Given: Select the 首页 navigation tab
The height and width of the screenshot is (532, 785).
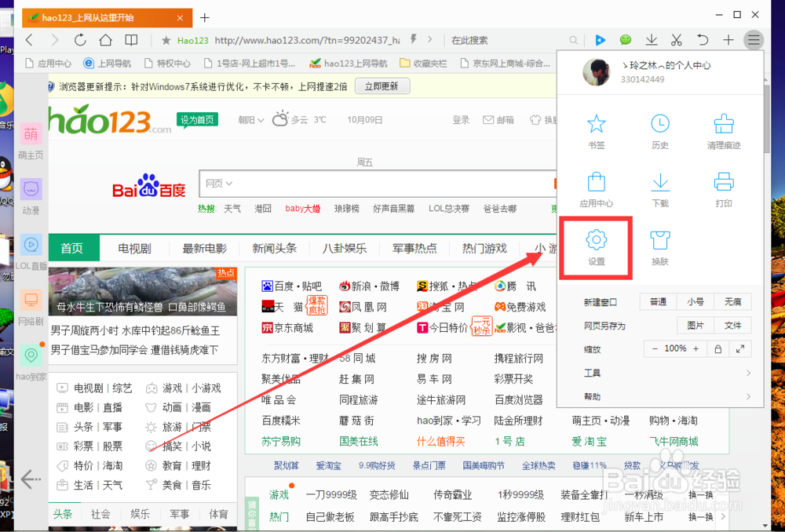Looking at the screenshot, I should pos(74,248).
